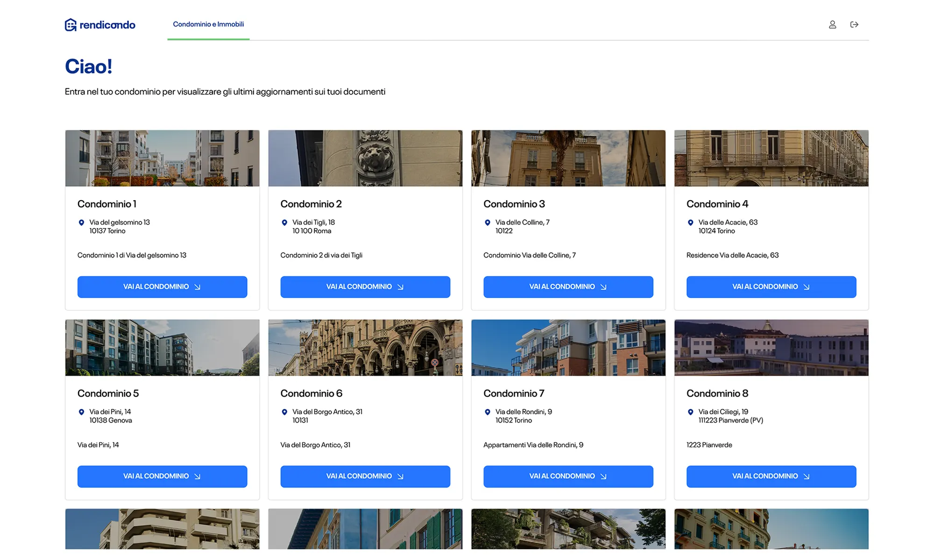Go to Condominio 7 with its button
934x560 pixels.
(x=568, y=476)
